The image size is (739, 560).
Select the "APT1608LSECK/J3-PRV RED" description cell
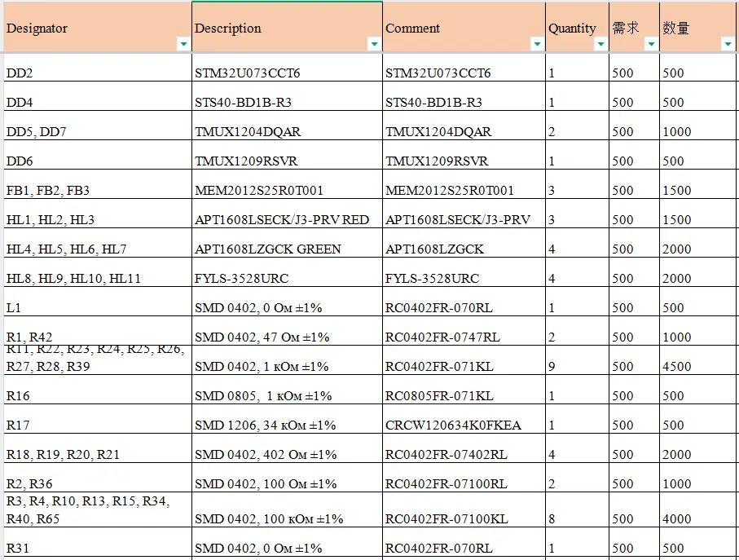click(x=287, y=220)
